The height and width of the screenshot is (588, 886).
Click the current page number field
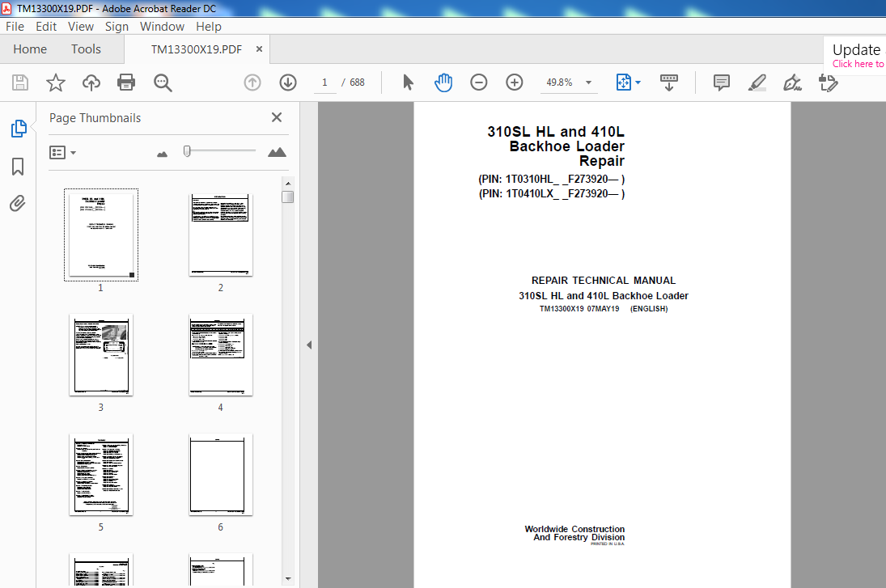324,82
